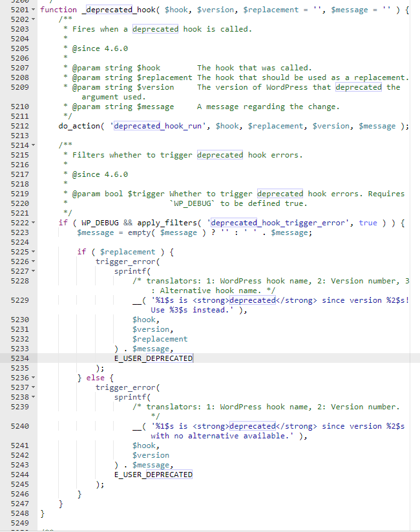The image size is (420, 532).
Task: Collapse the _deprecated_hook function at line 5201
Action: pos(33,10)
